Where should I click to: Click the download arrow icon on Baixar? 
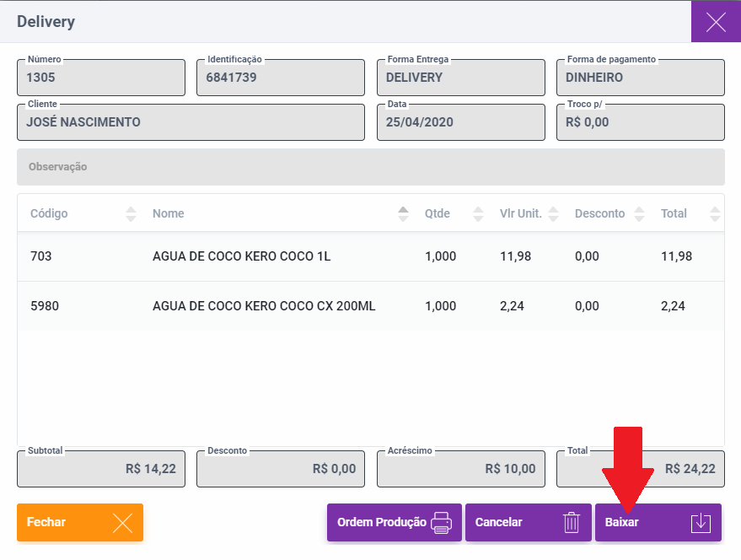click(701, 523)
